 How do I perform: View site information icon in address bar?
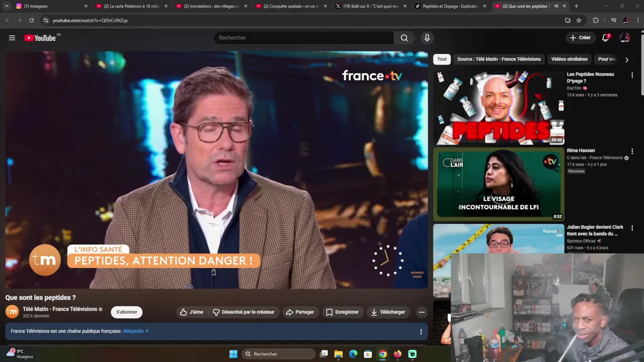click(x=46, y=20)
